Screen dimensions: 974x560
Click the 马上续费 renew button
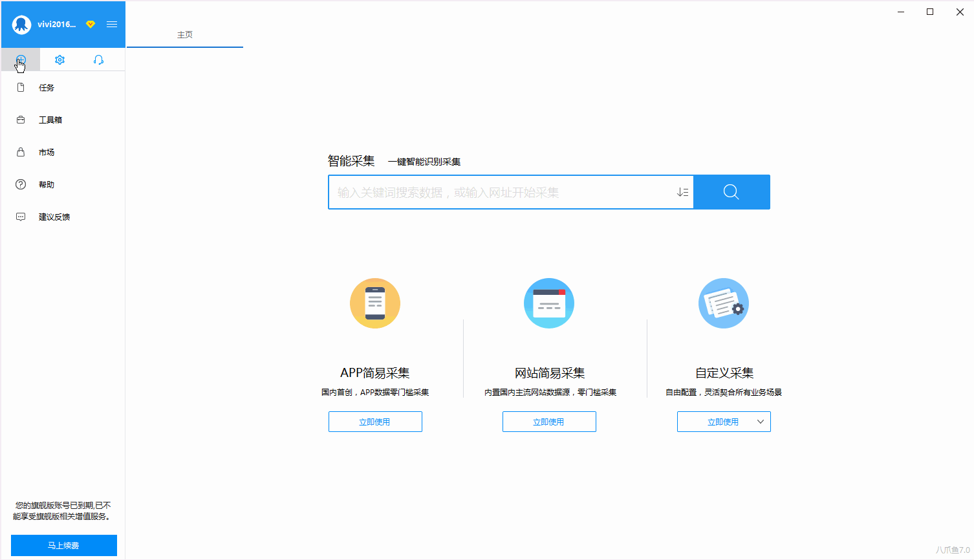[x=64, y=545]
